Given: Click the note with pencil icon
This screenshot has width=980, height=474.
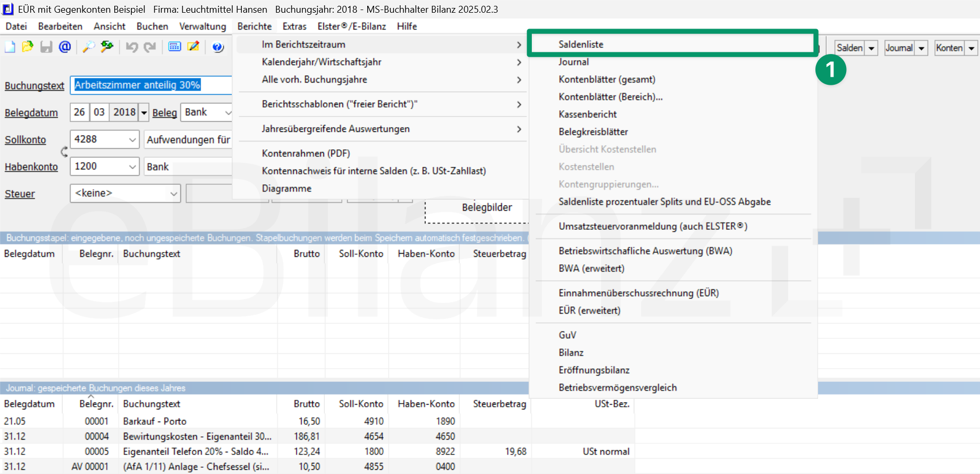Looking at the screenshot, I should click(194, 47).
